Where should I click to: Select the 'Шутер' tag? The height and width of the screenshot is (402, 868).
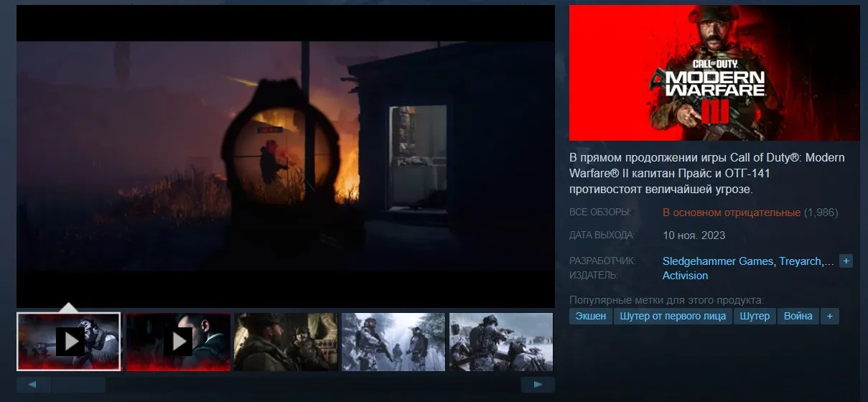755,316
